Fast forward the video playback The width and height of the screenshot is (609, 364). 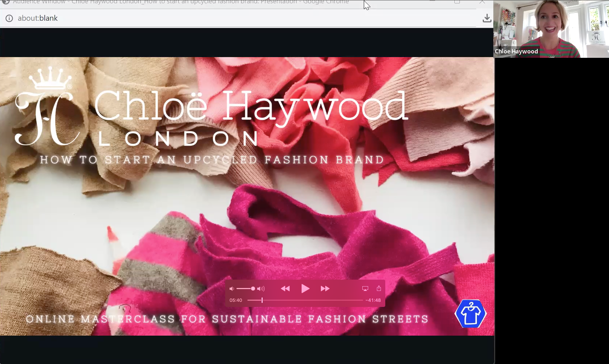pyautogui.click(x=325, y=289)
